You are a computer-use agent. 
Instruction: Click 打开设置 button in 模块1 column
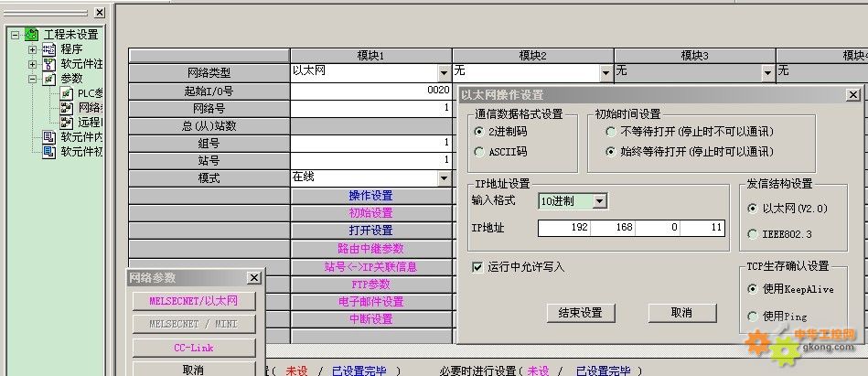point(371,231)
